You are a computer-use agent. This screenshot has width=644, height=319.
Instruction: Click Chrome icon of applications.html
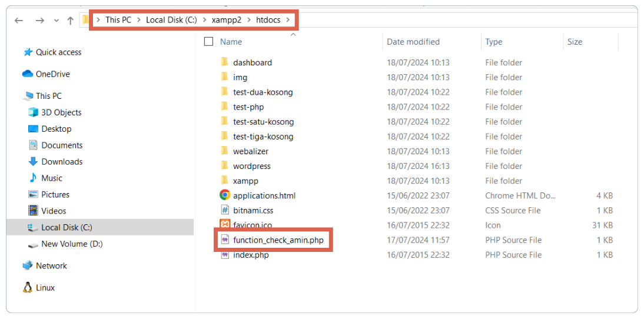click(225, 195)
